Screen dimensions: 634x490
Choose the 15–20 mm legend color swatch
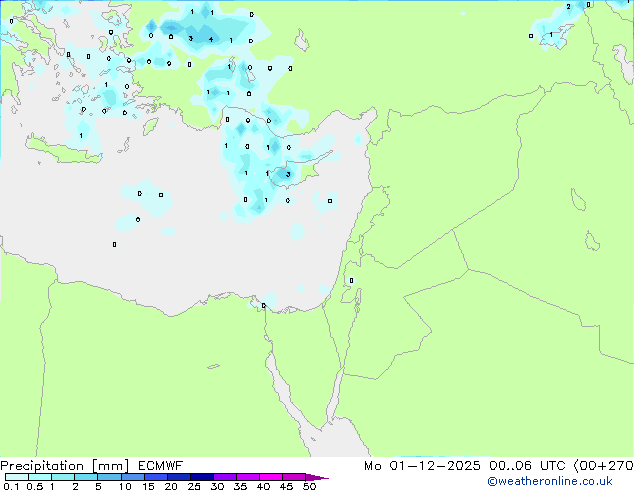click(155, 477)
